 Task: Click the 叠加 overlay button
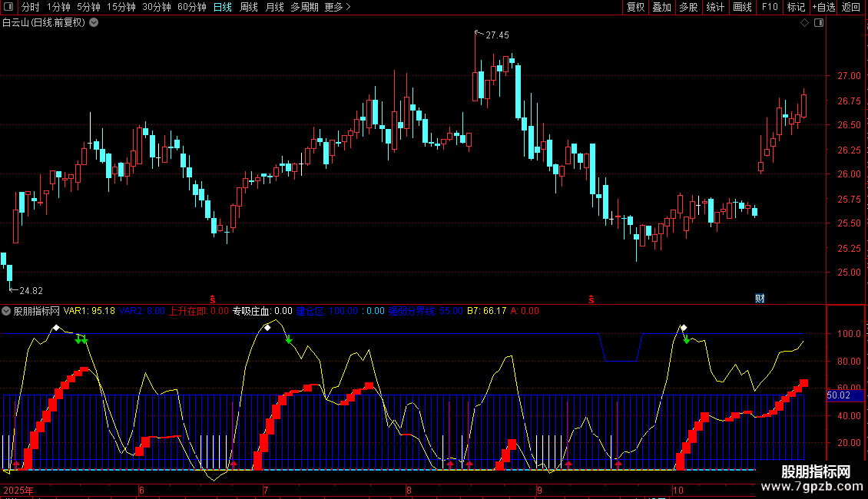click(662, 7)
